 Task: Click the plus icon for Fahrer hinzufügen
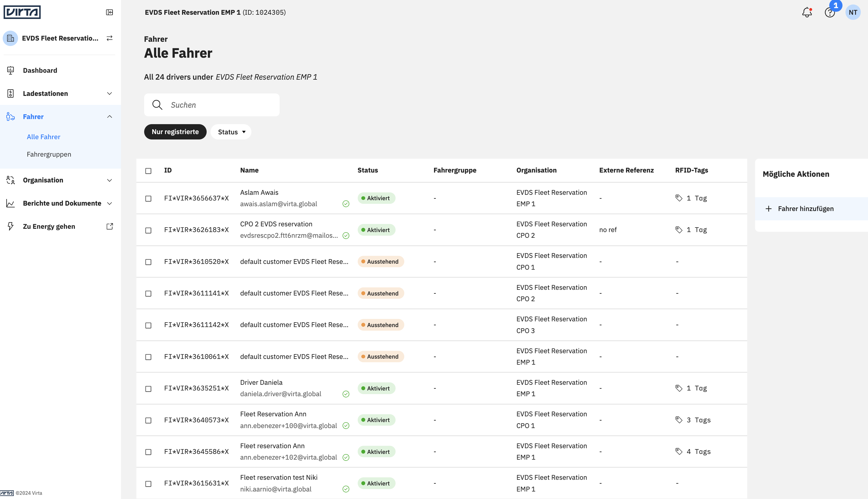pos(769,209)
